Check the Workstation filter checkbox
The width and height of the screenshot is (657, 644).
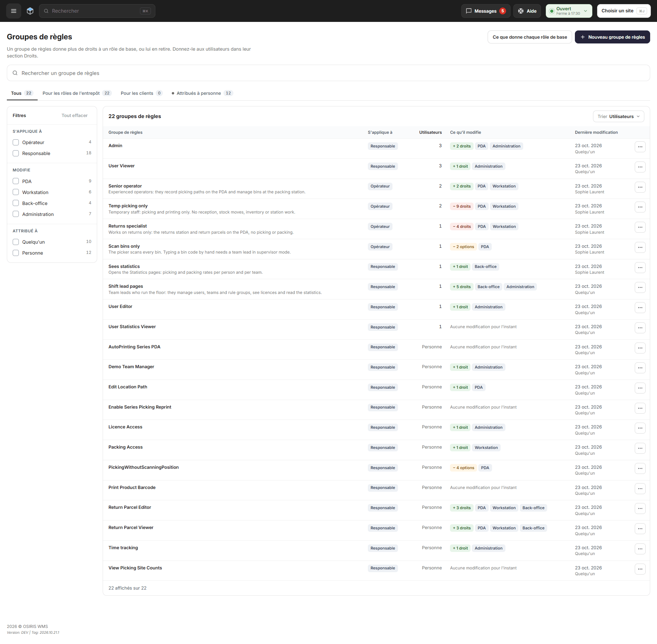16,192
